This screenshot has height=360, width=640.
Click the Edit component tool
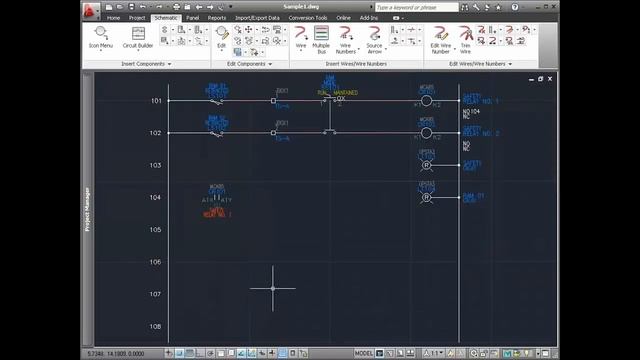click(222, 38)
